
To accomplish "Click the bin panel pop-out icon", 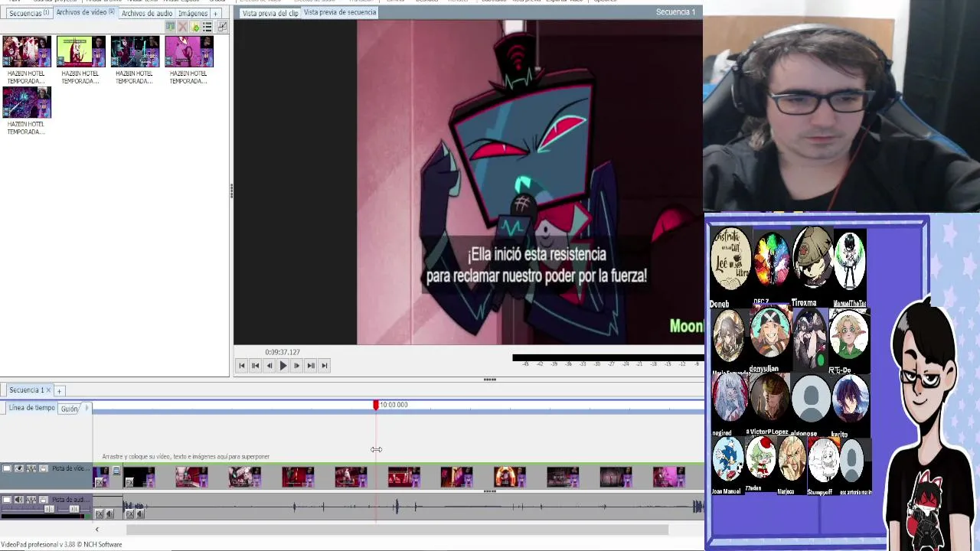I will point(222,27).
